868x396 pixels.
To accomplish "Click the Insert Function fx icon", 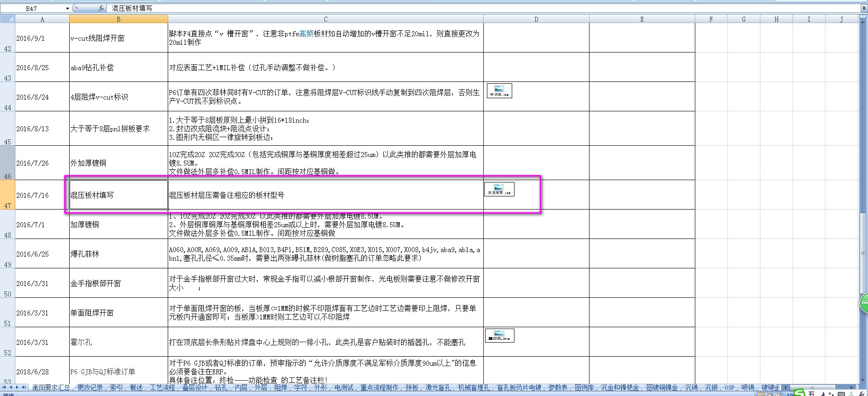I will coord(101,8).
